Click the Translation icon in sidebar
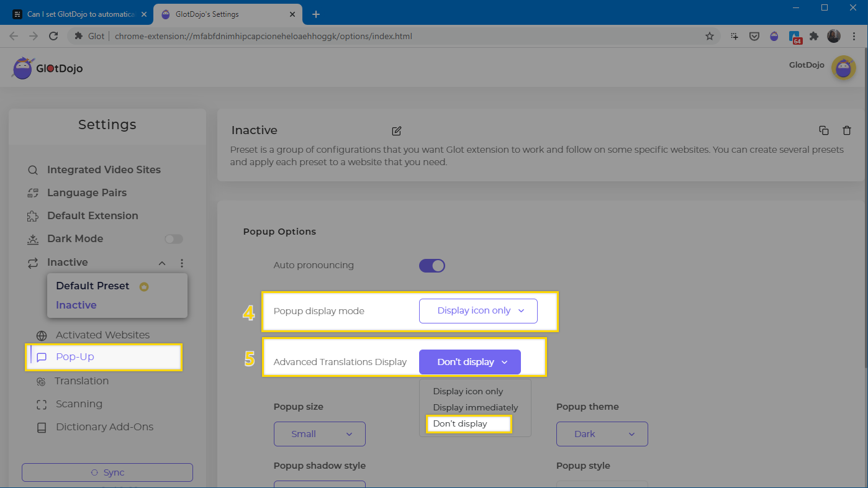868x488 pixels. tap(42, 381)
